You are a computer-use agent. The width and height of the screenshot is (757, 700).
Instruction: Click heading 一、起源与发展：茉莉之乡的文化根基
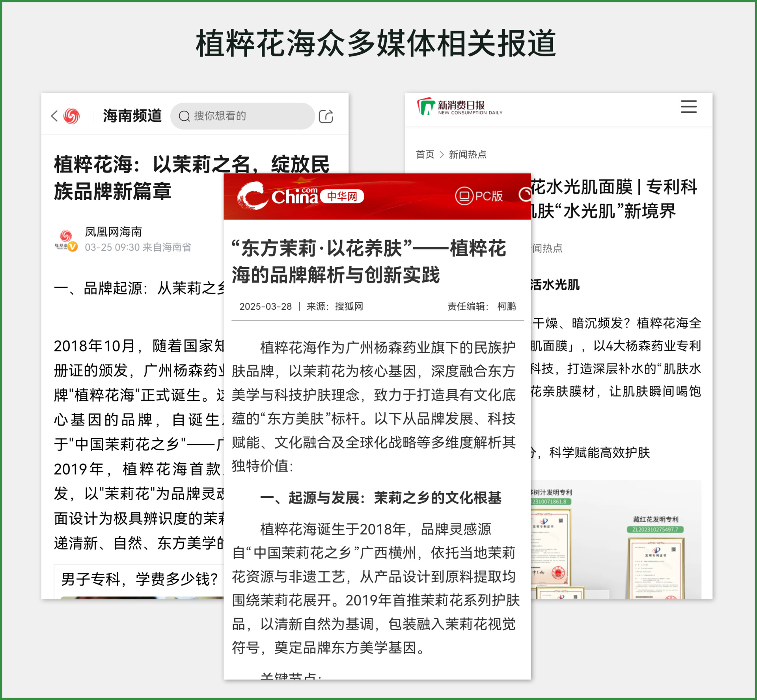(381, 498)
